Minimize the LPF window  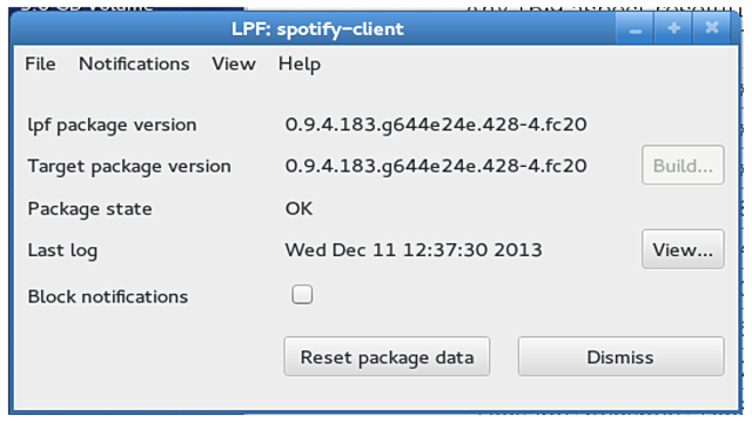point(635,29)
